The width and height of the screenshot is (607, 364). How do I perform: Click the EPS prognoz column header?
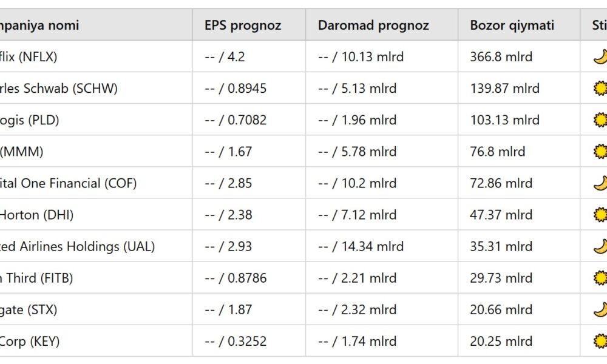click(242, 25)
